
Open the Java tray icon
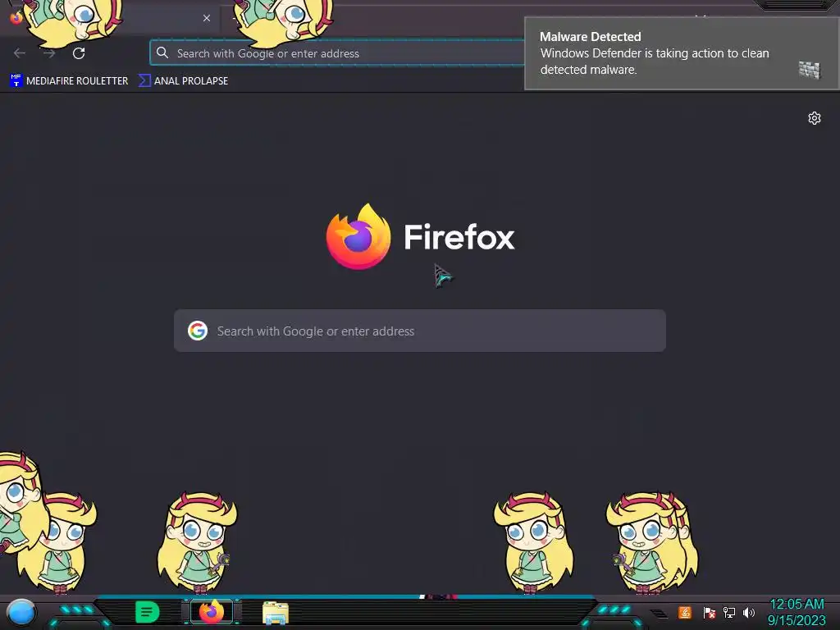(685, 612)
